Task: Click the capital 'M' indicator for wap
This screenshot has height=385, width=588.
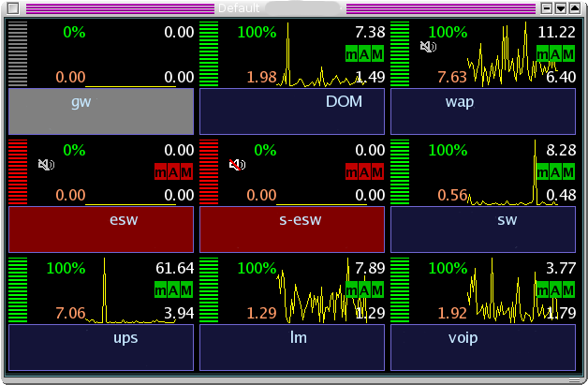Action: [x=568, y=54]
